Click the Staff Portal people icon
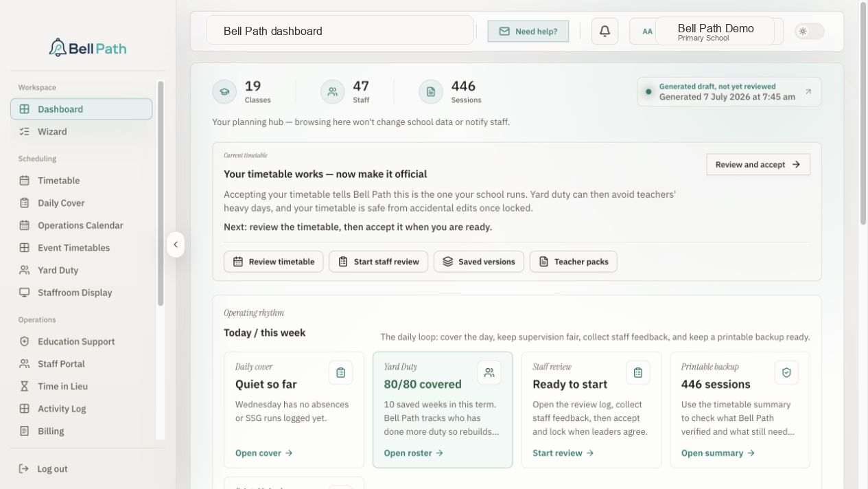Screen dimensions: 868x489 tap(25, 364)
